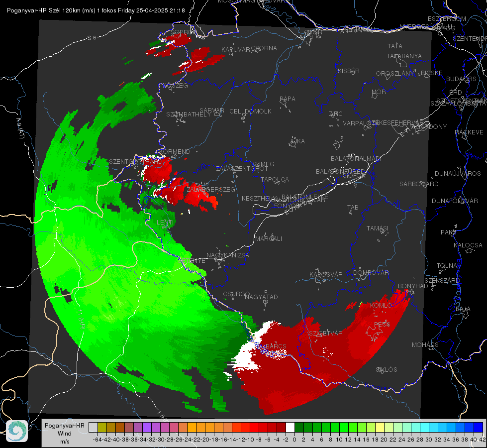This screenshot has width=487, height=448.
Task: Click the BONYHÁD label
Action: pyautogui.click(x=413, y=286)
